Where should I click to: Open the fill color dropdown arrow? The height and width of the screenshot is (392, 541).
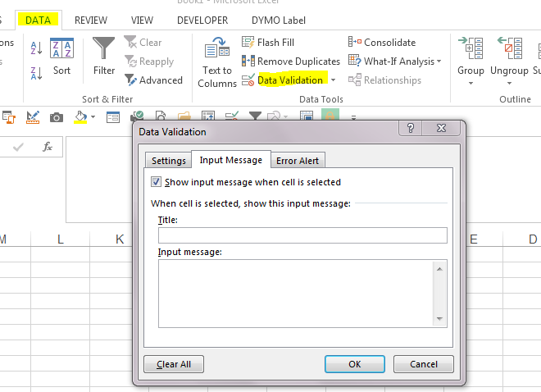point(93,117)
